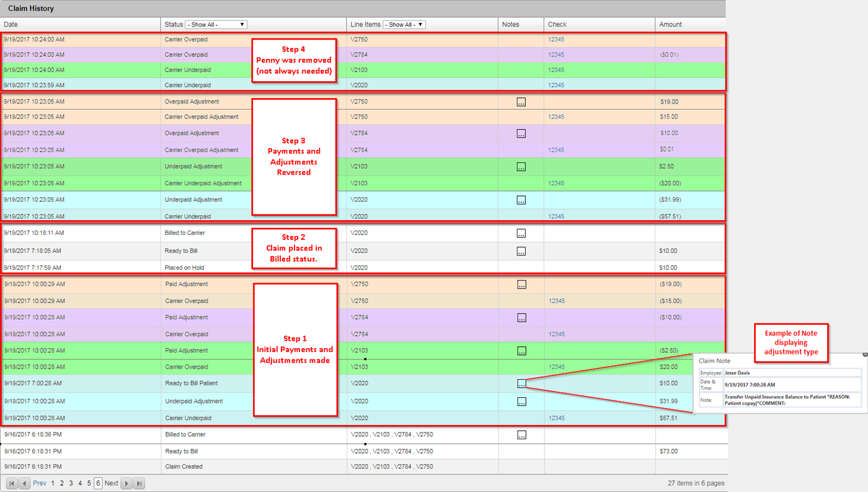Close the Claim Note popup
The image size is (868, 492).
[x=865, y=354]
